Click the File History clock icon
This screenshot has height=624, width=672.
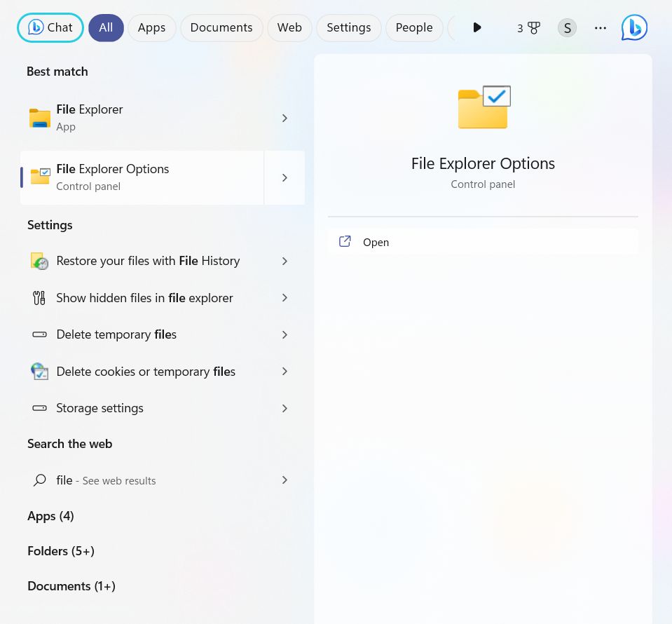39,262
